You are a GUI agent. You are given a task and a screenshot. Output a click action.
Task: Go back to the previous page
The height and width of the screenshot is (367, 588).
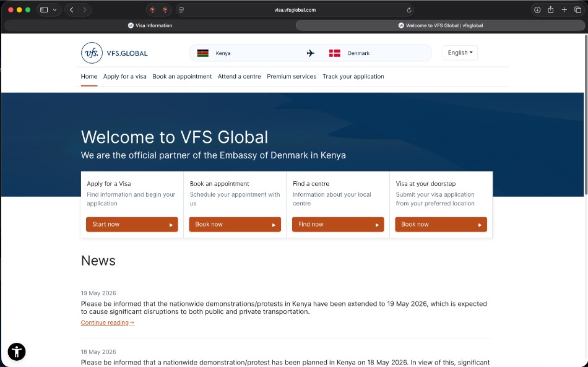coord(71,10)
